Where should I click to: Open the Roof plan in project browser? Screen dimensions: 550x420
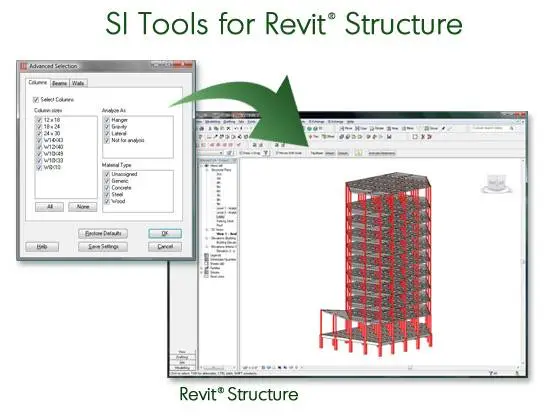point(220,225)
